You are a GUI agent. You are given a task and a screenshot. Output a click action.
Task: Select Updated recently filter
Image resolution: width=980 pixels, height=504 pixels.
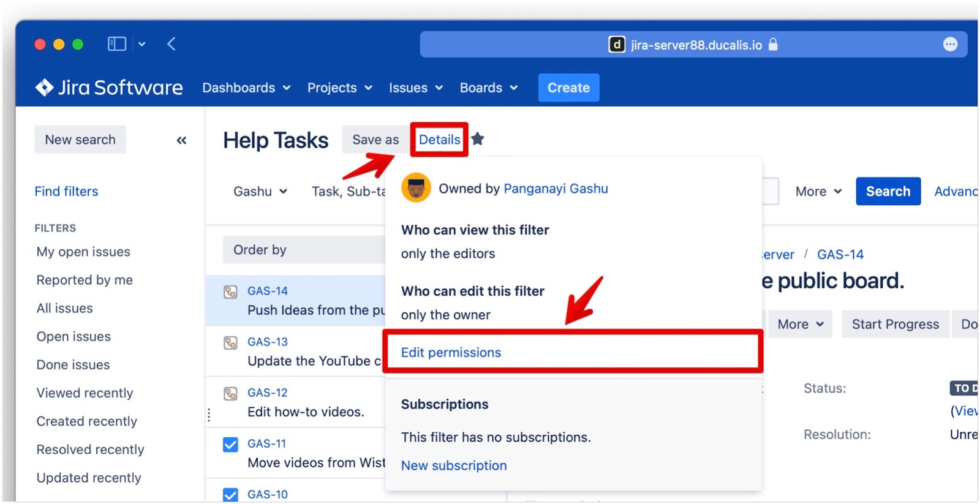click(89, 477)
